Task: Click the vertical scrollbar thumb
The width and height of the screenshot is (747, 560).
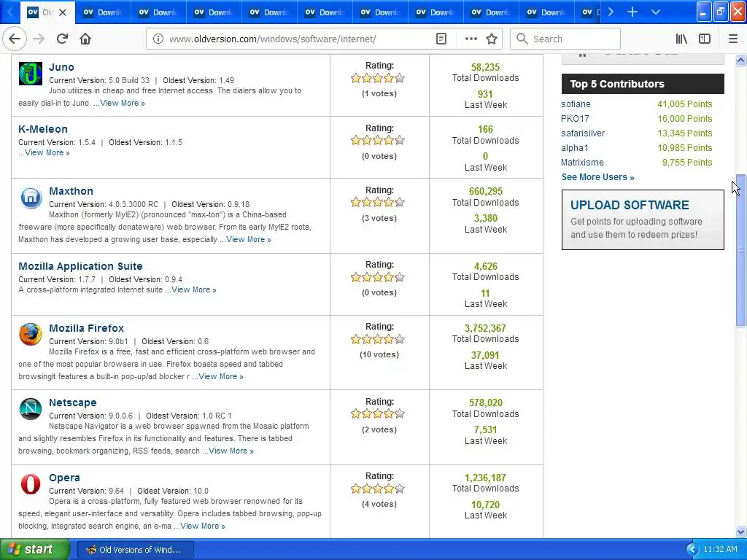Action: [740, 251]
